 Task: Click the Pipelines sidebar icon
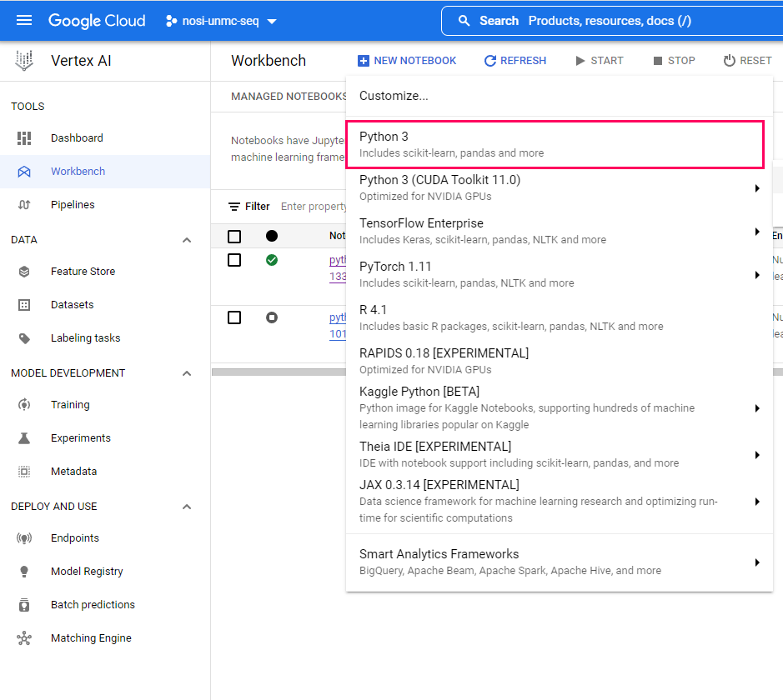[24, 204]
